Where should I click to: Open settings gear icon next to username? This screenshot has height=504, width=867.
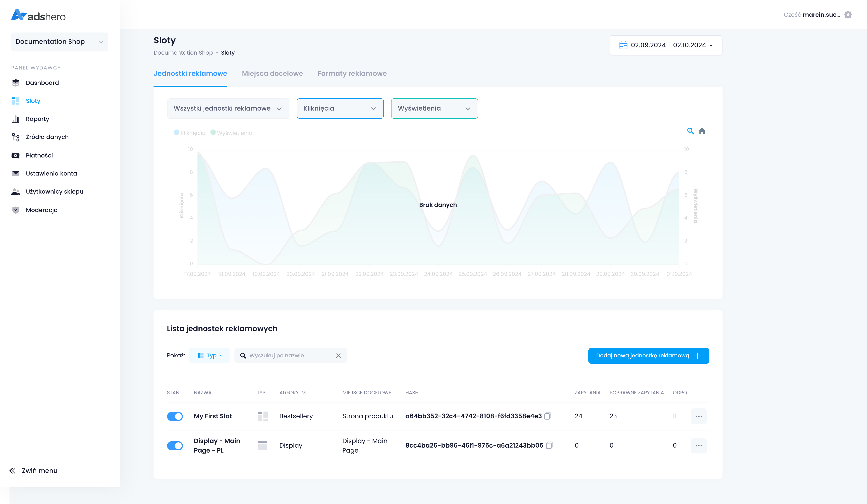(x=848, y=15)
